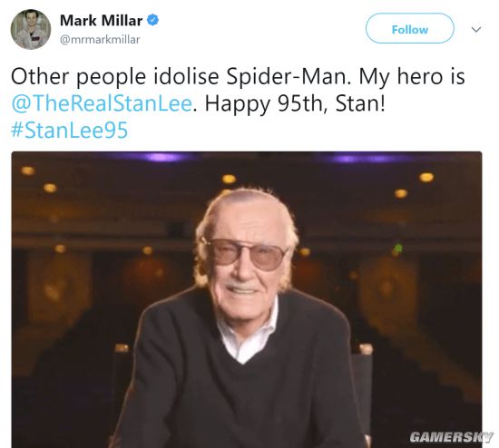Viewport: 499px width, 448px height.
Task: Open the #StanLee95 hashtag link
Action: (x=69, y=130)
